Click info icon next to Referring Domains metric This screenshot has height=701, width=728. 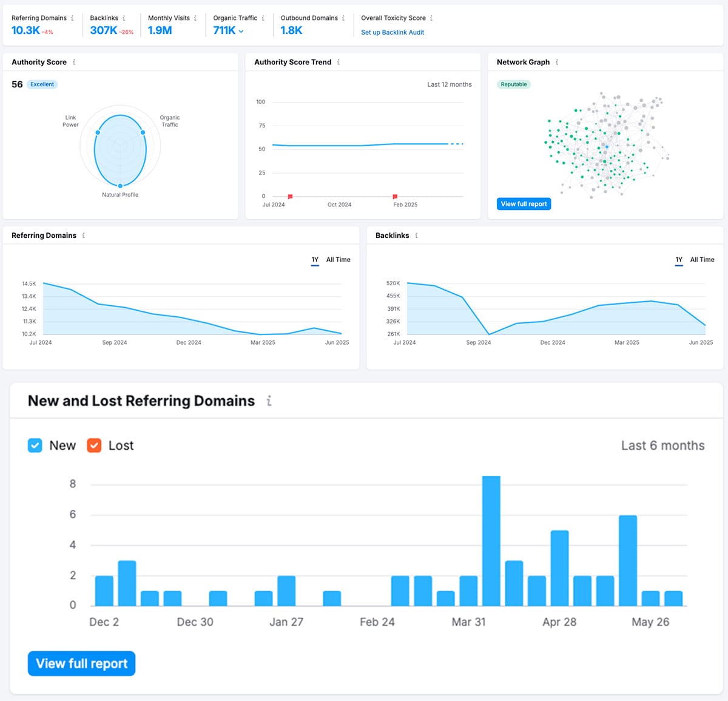click(x=72, y=18)
